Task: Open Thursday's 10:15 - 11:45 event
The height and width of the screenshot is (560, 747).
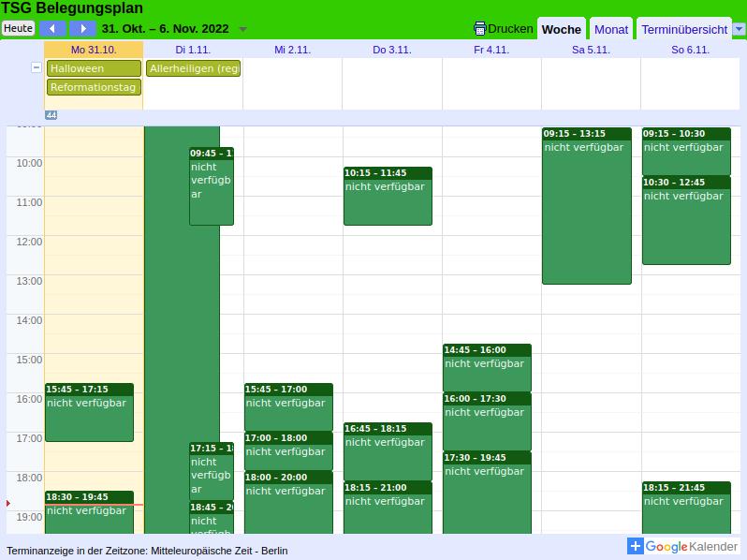Action: pos(388,197)
